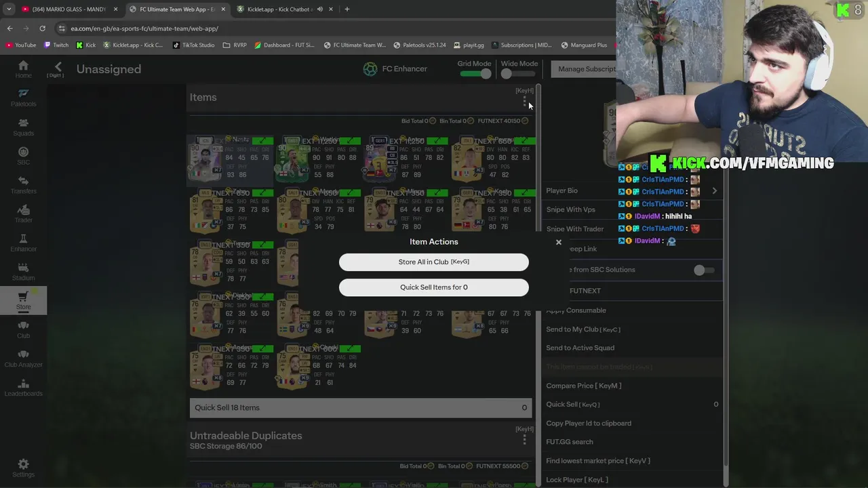The width and height of the screenshot is (868, 488).
Task: View site information icon in address bar
Action: pyautogui.click(x=62, y=28)
